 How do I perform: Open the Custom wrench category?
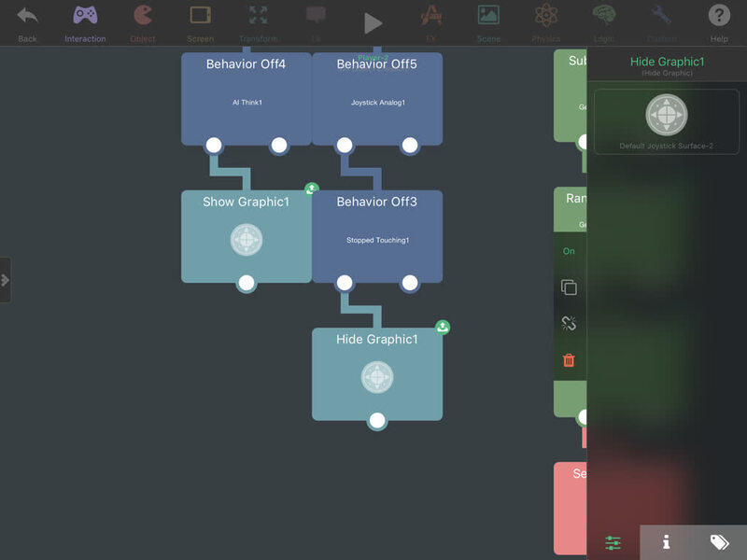pyautogui.click(x=662, y=22)
